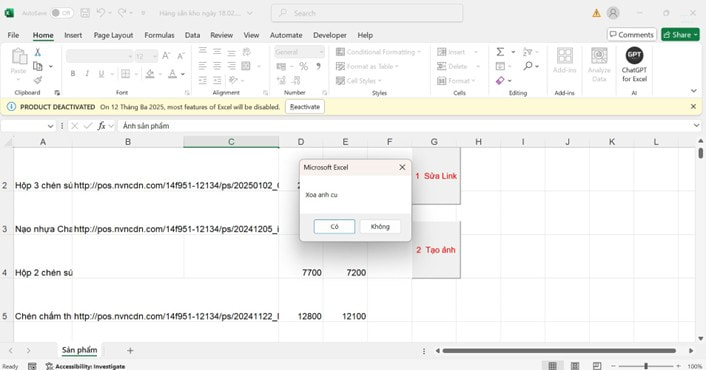Click the Reactivate button

pos(305,107)
